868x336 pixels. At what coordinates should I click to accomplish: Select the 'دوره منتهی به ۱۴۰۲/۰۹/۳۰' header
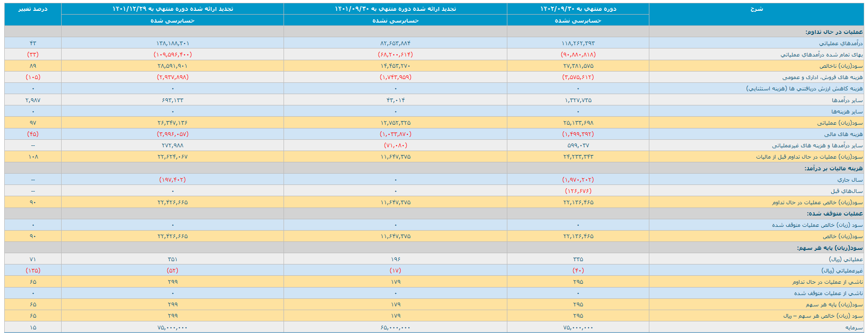pos(578,9)
